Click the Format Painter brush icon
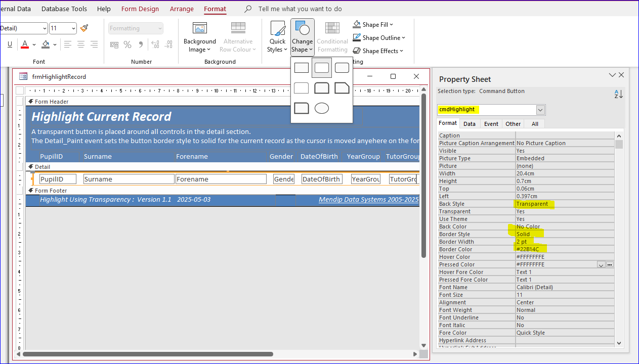639x364 pixels. point(84,28)
